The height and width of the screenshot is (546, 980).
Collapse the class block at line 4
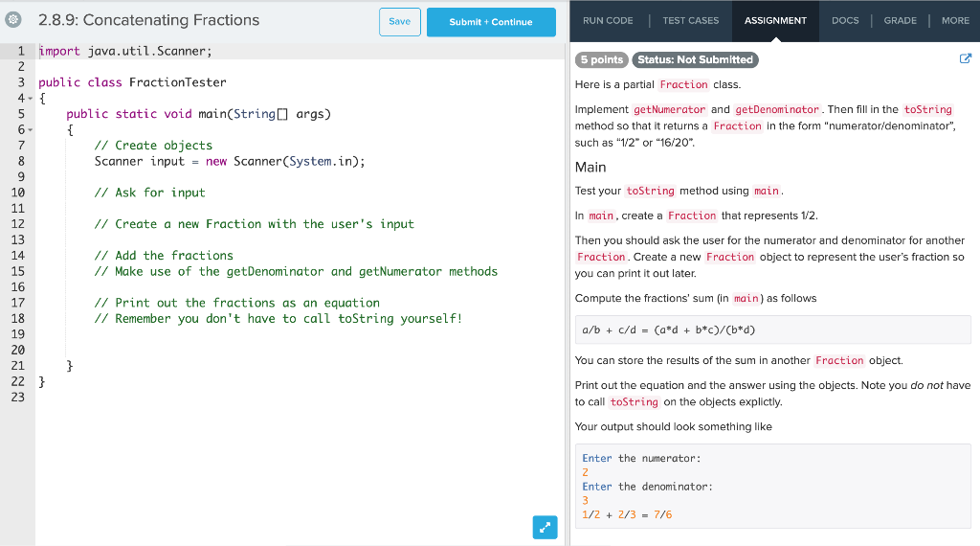point(30,99)
